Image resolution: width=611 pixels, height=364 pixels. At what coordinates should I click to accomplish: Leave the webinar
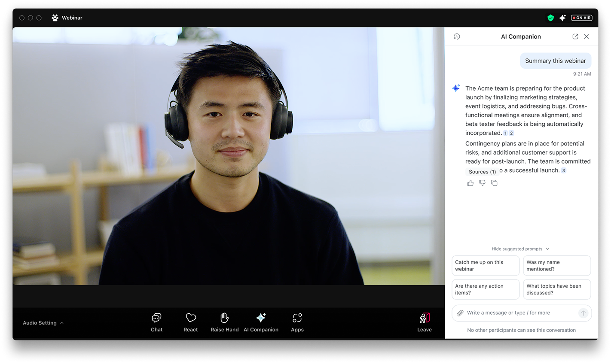[424, 322]
